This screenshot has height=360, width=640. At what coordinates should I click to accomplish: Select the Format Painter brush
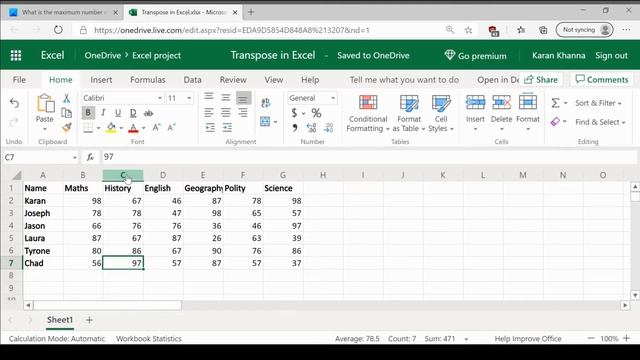tap(67, 127)
